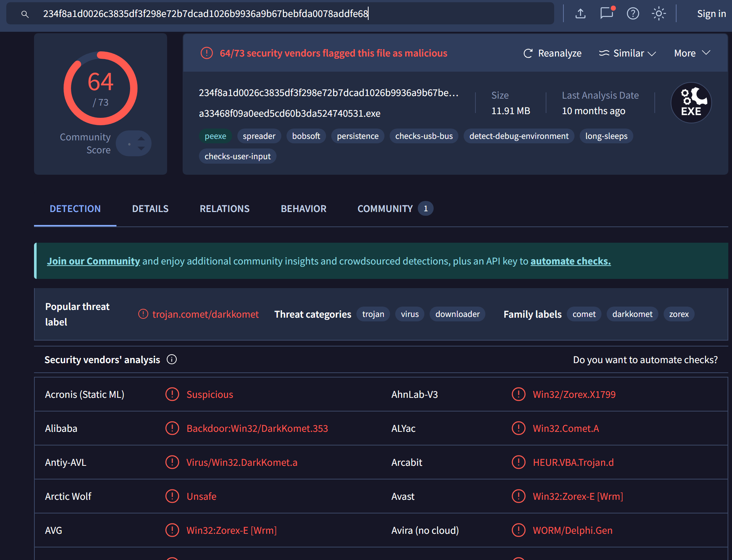Click the trojan threat category chip
This screenshot has width=732, height=560.
tap(373, 314)
